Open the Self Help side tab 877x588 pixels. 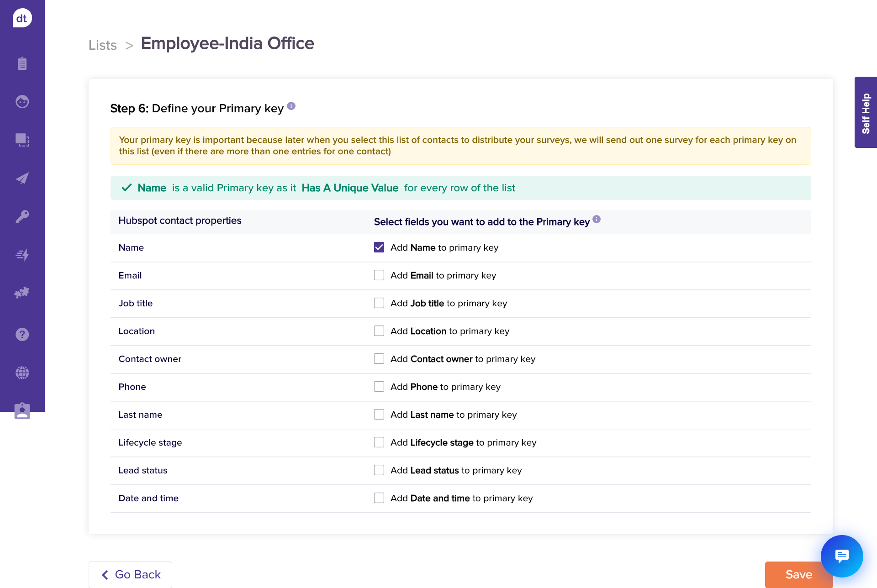(x=866, y=112)
